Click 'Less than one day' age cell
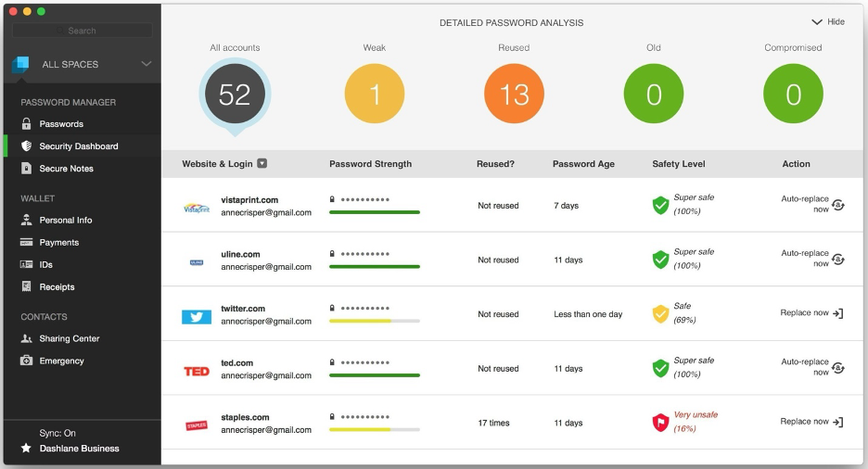Screen dimensions: 868x469 (588, 314)
